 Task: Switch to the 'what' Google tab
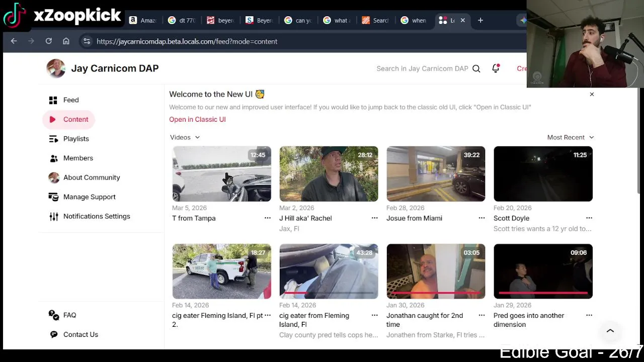tap(337, 21)
